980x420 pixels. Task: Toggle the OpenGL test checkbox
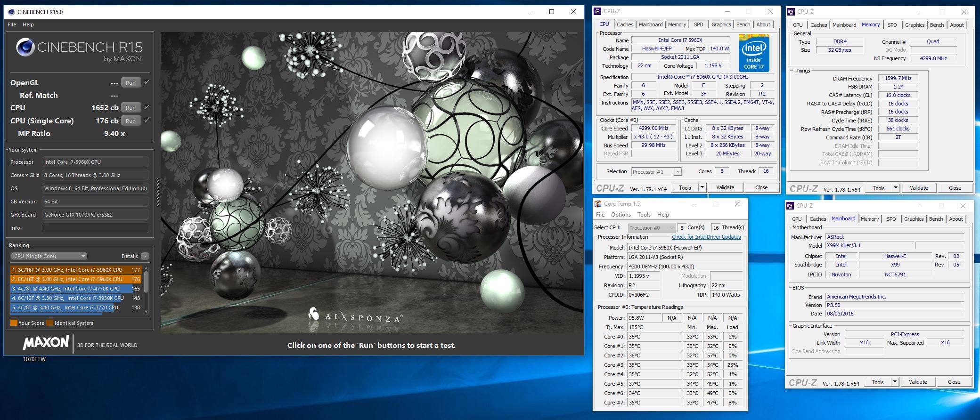tap(147, 82)
